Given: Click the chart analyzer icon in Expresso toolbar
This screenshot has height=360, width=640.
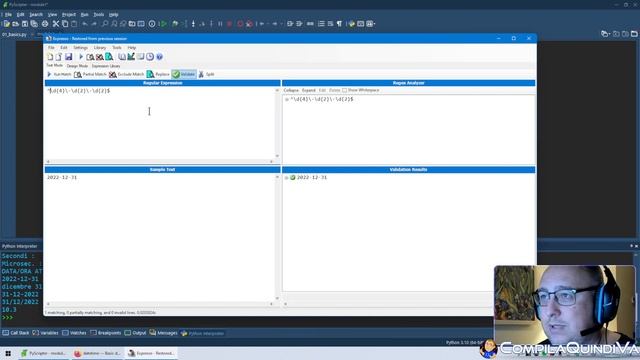Looking at the screenshot, I should pyautogui.click(x=131, y=57).
